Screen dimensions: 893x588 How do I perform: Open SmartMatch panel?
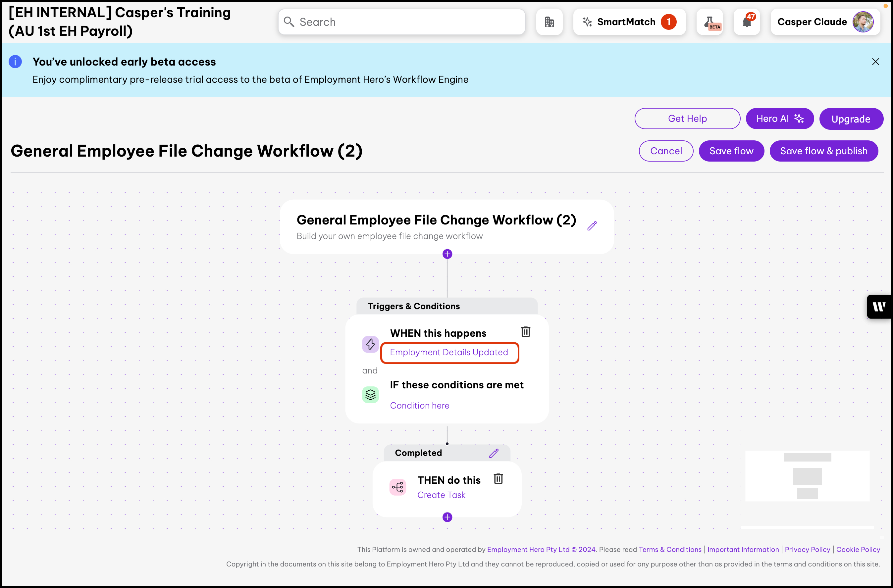coord(629,22)
